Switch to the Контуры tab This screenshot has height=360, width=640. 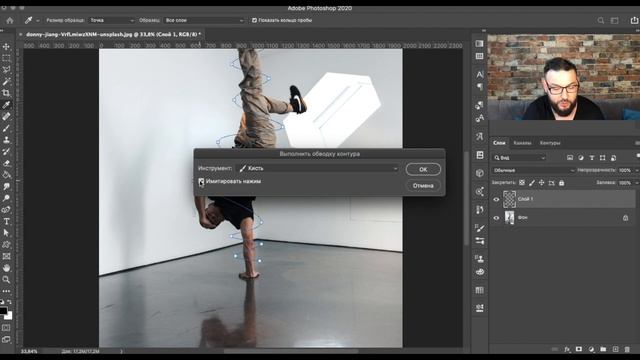tap(550, 143)
